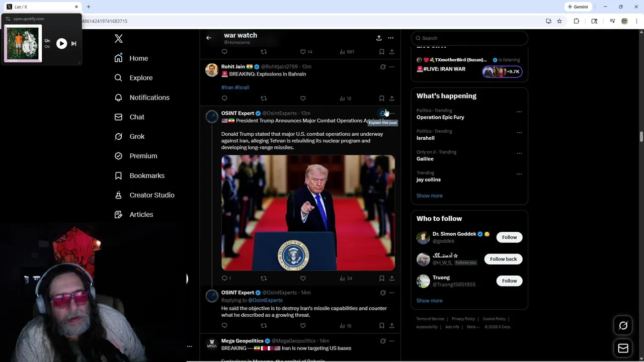Click @OsintExperts reply mention link
The image size is (644, 362).
click(x=265, y=300)
